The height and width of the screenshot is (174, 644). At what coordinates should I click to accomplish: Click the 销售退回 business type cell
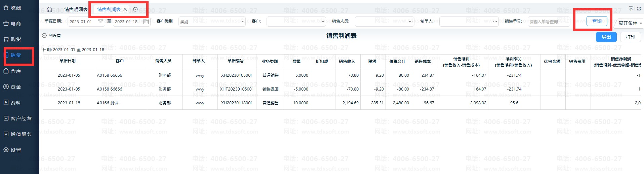[x=271, y=89]
